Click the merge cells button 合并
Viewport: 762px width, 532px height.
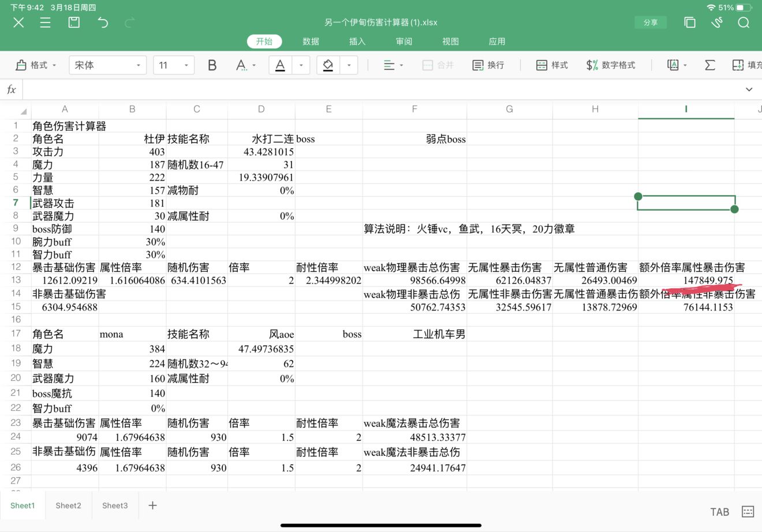tap(438, 65)
